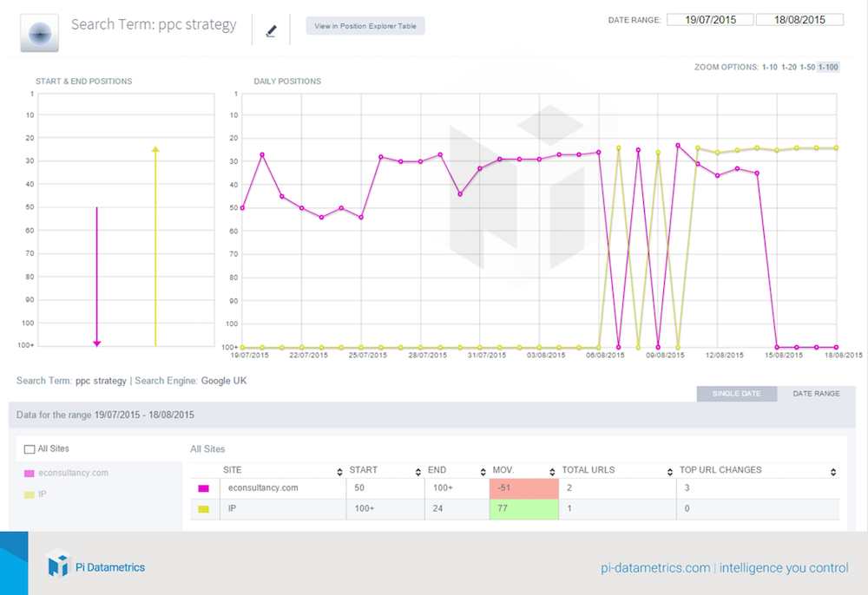Sort by SITE column arrows
868x595 pixels.
(x=339, y=472)
